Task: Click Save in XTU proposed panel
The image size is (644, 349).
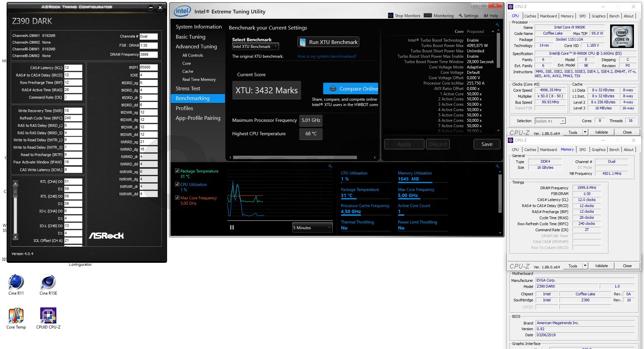Action: tap(487, 144)
